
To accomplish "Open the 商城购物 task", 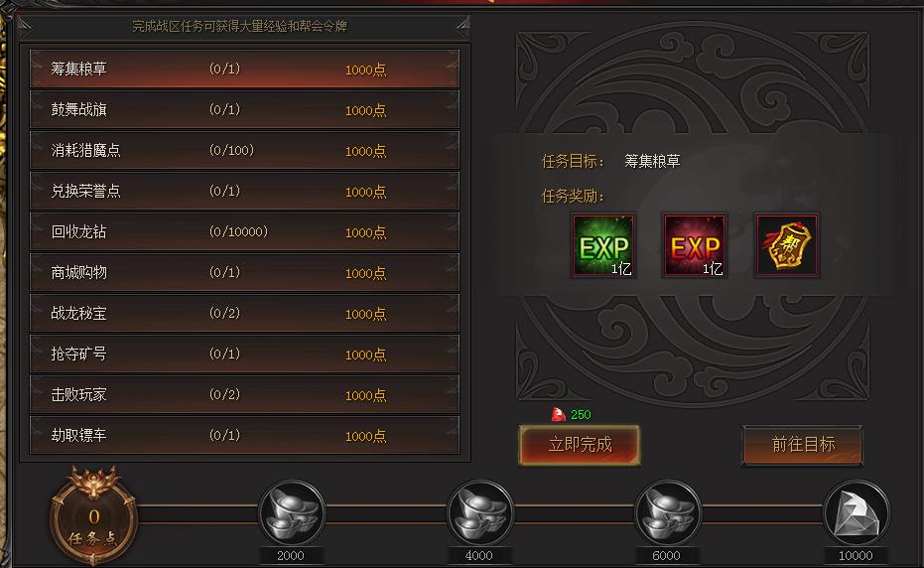I will pyautogui.click(x=244, y=272).
